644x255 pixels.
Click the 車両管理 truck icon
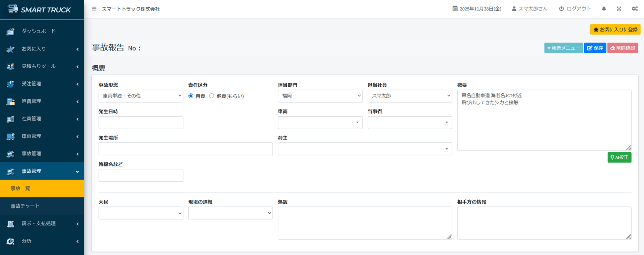tap(11, 136)
